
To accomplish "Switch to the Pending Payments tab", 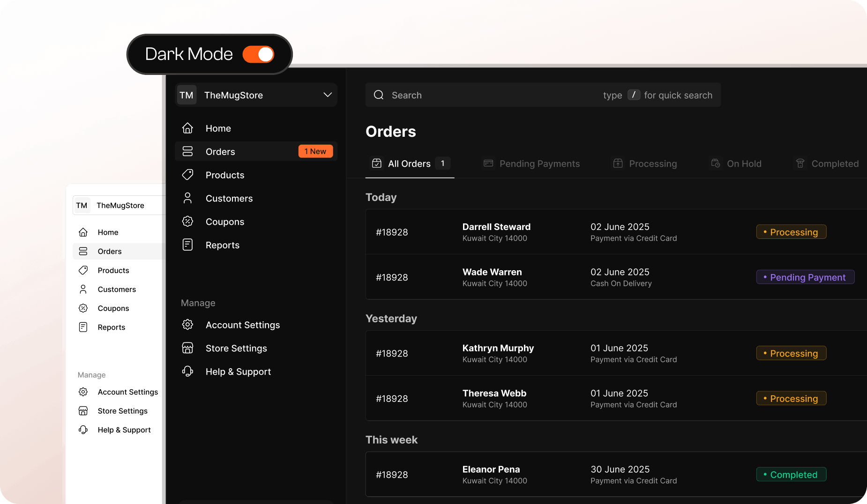I will coord(531,163).
